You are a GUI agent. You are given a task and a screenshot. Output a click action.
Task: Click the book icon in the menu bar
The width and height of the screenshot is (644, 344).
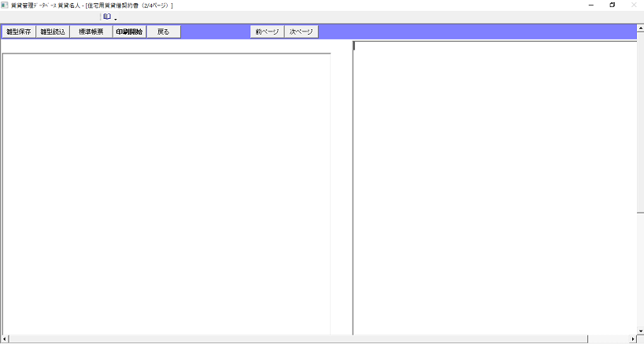106,16
